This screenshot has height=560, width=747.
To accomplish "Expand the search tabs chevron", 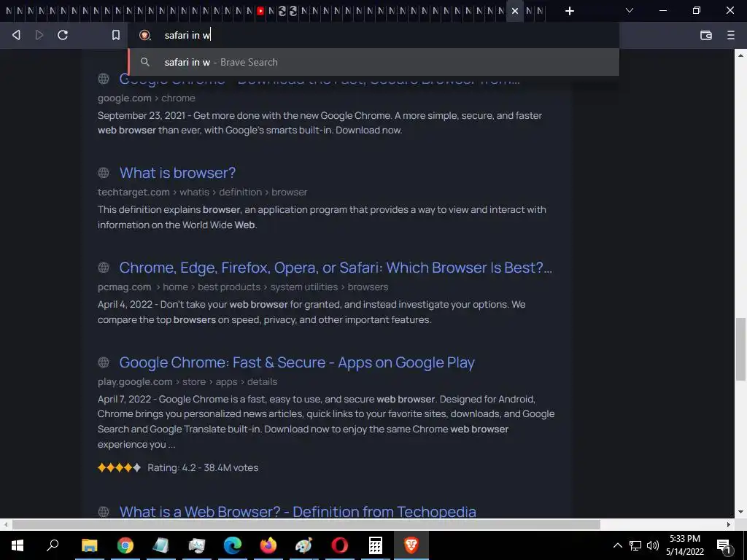I will [x=630, y=10].
